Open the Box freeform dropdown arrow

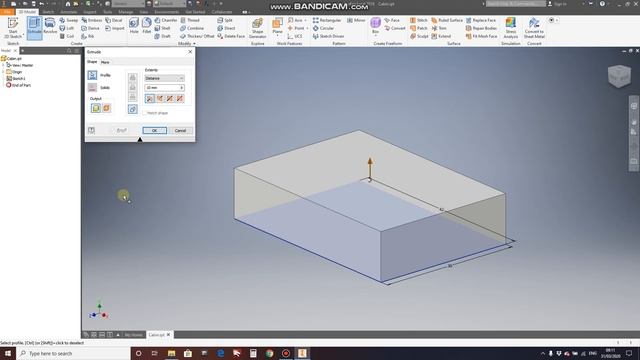376,36
